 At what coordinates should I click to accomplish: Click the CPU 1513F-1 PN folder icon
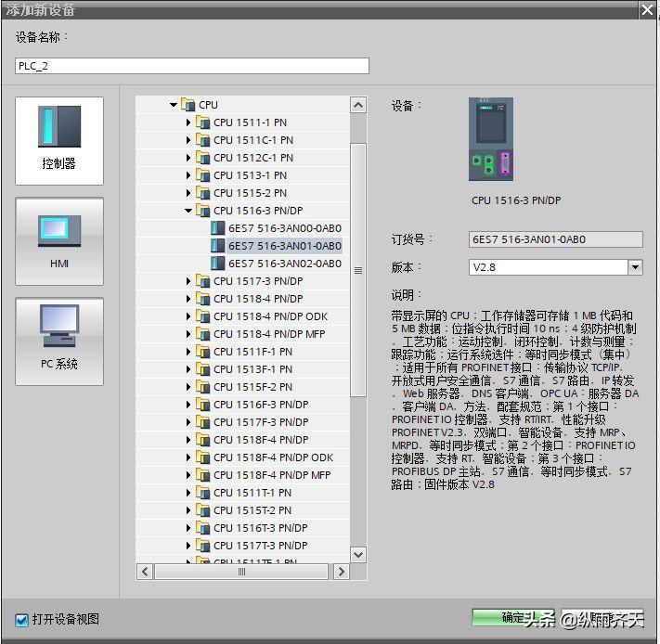coord(203,369)
